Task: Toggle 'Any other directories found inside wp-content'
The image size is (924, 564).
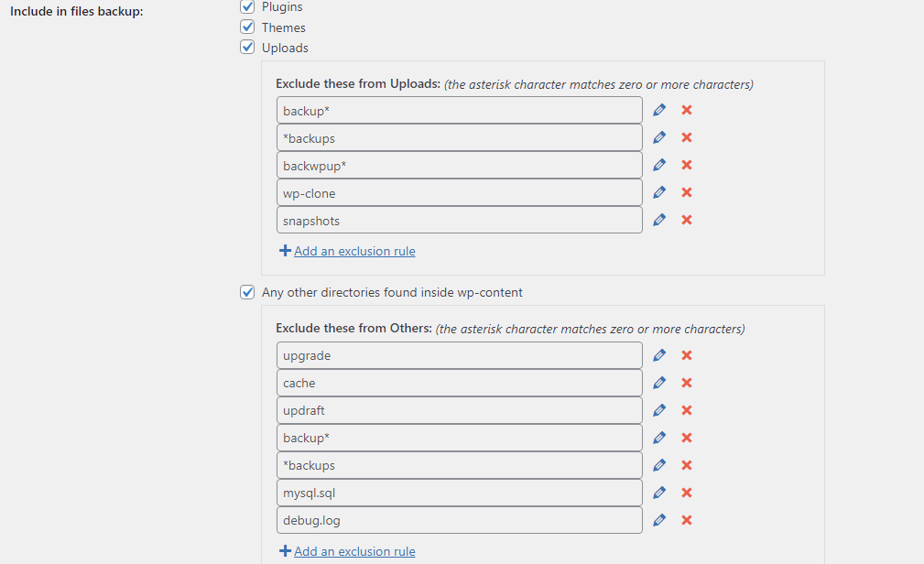Action: [247, 293]
